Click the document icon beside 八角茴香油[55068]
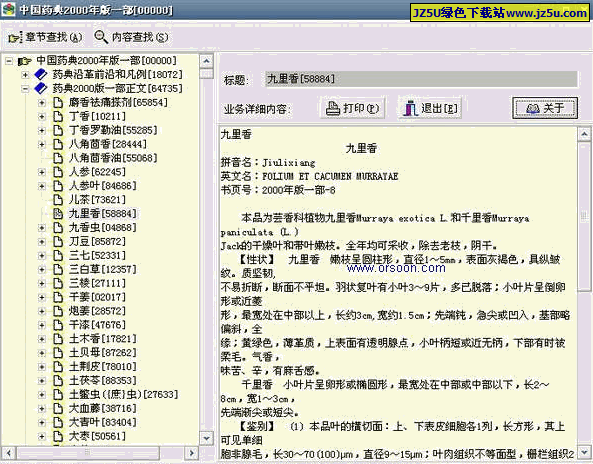Screen dimensions: 593x464 coord(58,158)
